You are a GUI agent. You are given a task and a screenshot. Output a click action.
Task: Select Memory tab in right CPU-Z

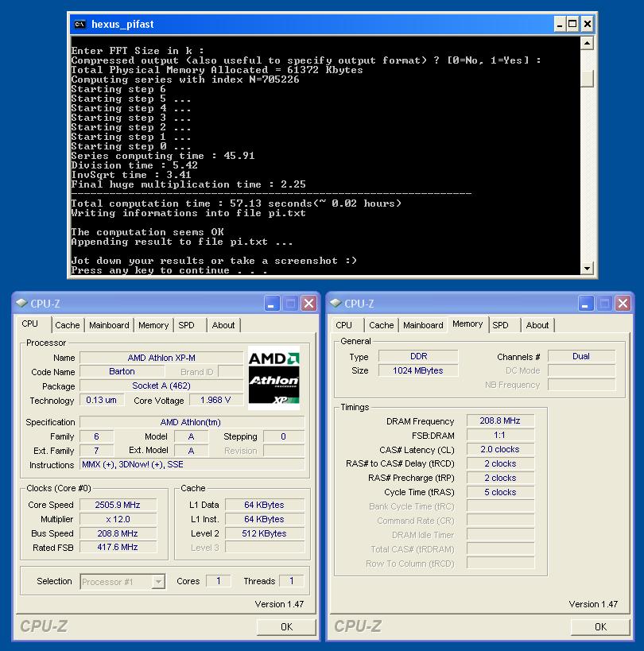click(467, 324)
